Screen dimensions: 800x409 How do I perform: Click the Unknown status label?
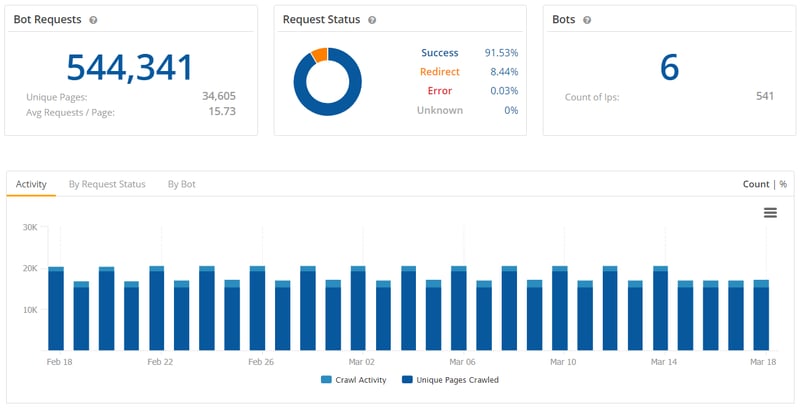[440, 110]
